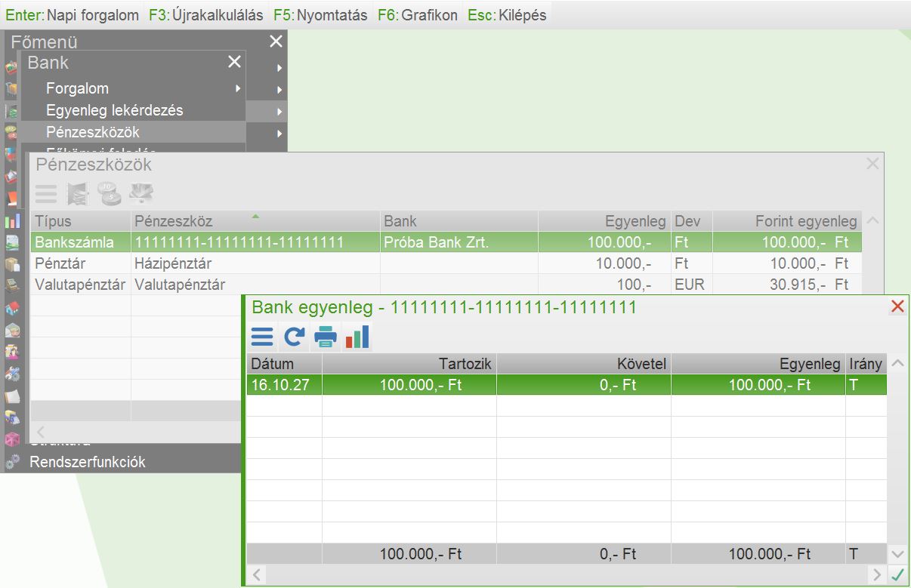The height and width of the screenshot is (588, 911).
Task: Select Pénzeszközök in the Bank menu
Action: pyautogui.click(x=92, y=132)
